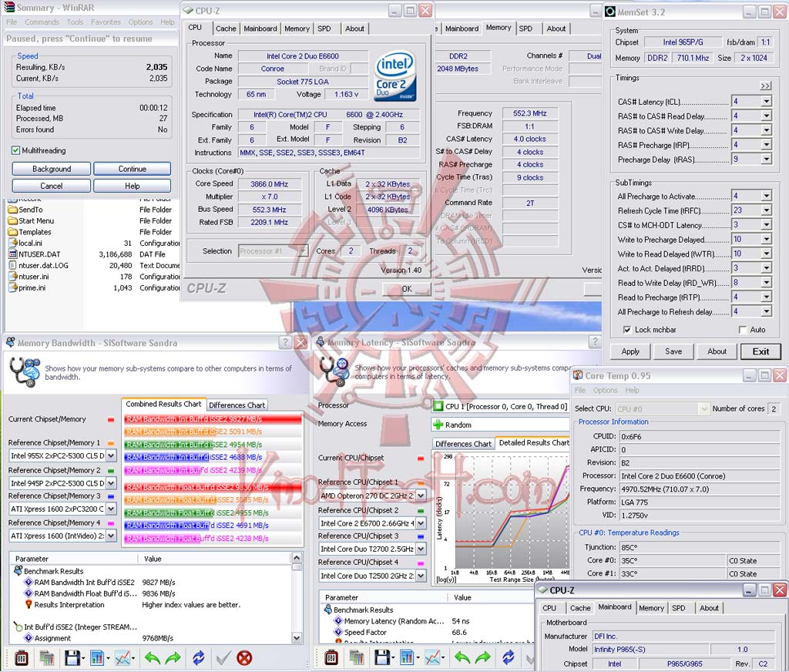Click blue refresh icon in Memory Bandwidth toolbar
Viewport: 789px width, 672px height.
coord(199,657)
